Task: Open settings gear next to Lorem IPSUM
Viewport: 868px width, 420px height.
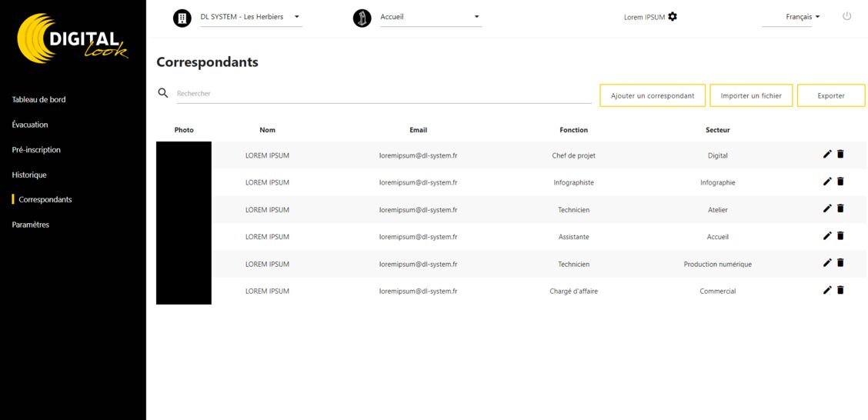Action: pos(673,17)
